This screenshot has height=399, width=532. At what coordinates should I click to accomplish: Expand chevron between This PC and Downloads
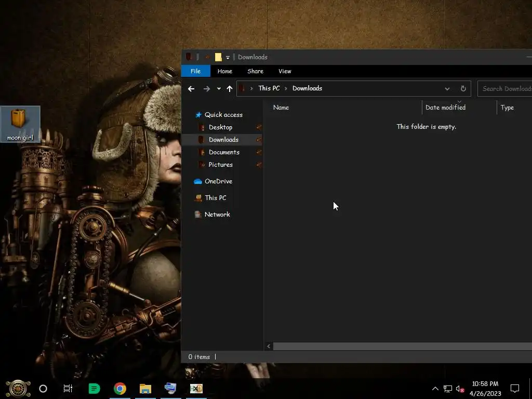[286, 88]
